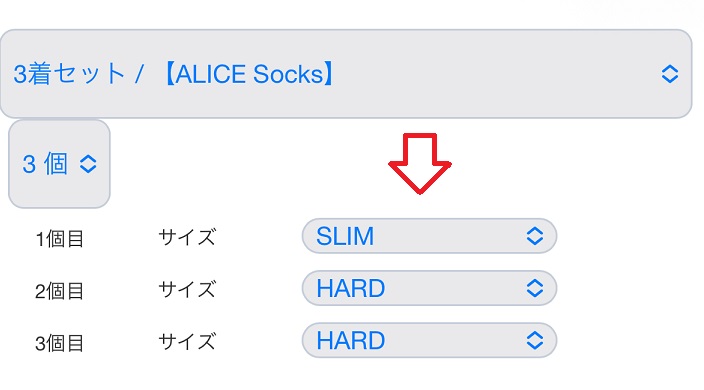This screenshot has width=704, height=390.
Task: Select the SLIM text in first size field
Action: [x=345, y=236]
